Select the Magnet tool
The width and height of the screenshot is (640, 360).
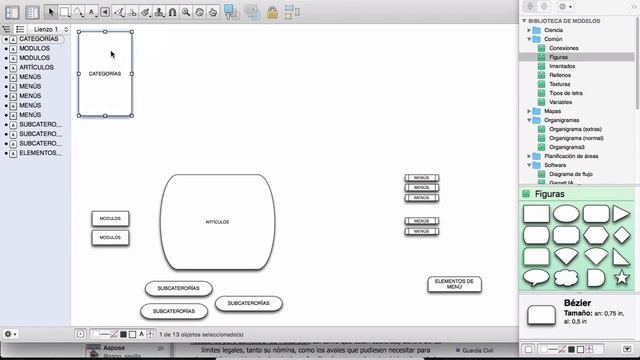click(172, 12)
